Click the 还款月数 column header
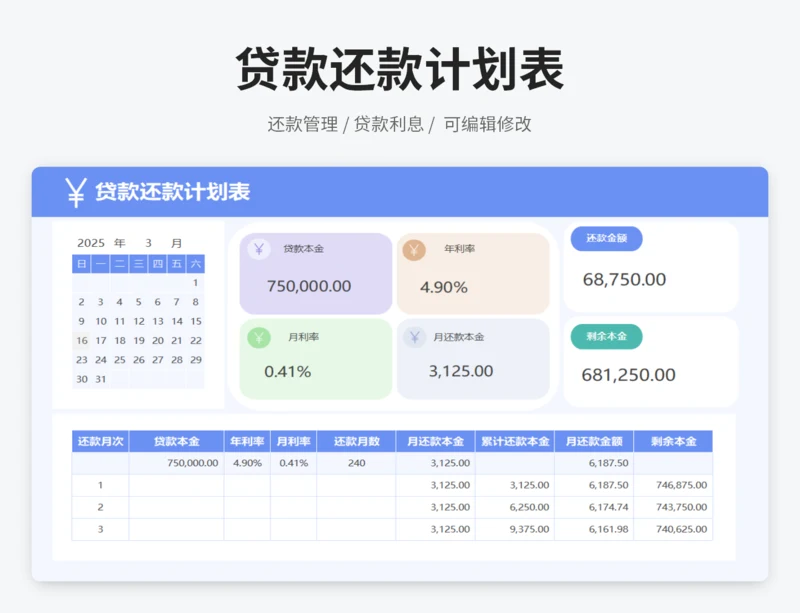The image size is (800, 613). 356,442
